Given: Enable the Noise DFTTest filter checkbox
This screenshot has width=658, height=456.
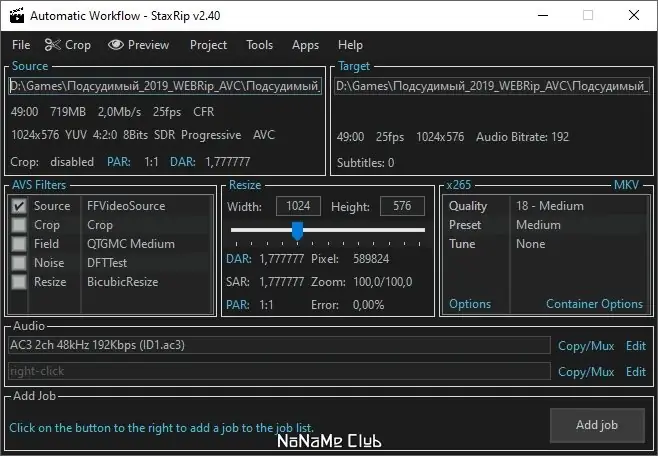Looking at the screenshot, I should (19, 263).
